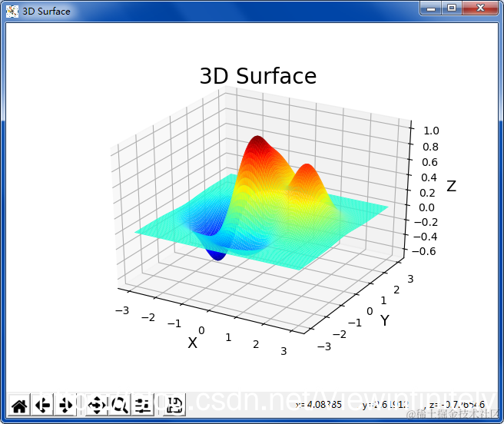Click the 0.8 tick on Z axis

click(x=430, y=147)
